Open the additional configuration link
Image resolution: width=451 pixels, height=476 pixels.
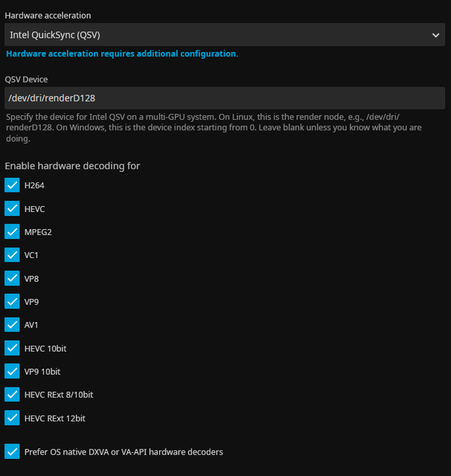tap(122, 54)
